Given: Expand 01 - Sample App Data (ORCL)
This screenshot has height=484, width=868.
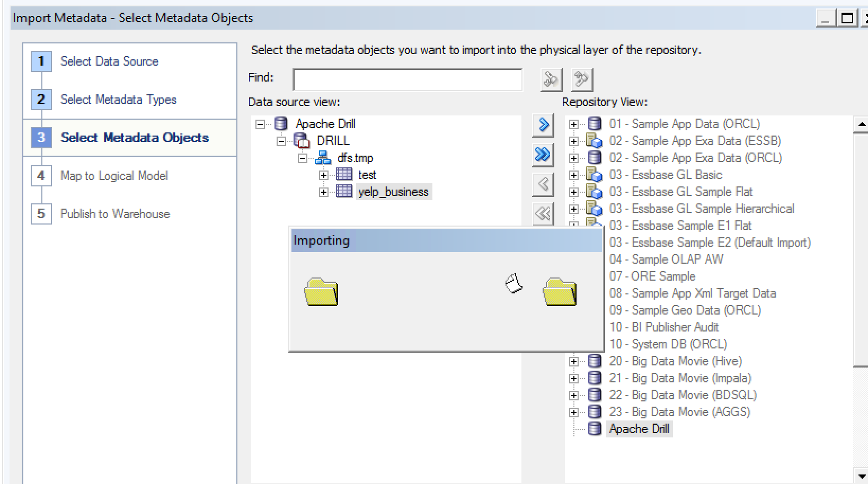Looking at the screenshot, I should [574, 124].
